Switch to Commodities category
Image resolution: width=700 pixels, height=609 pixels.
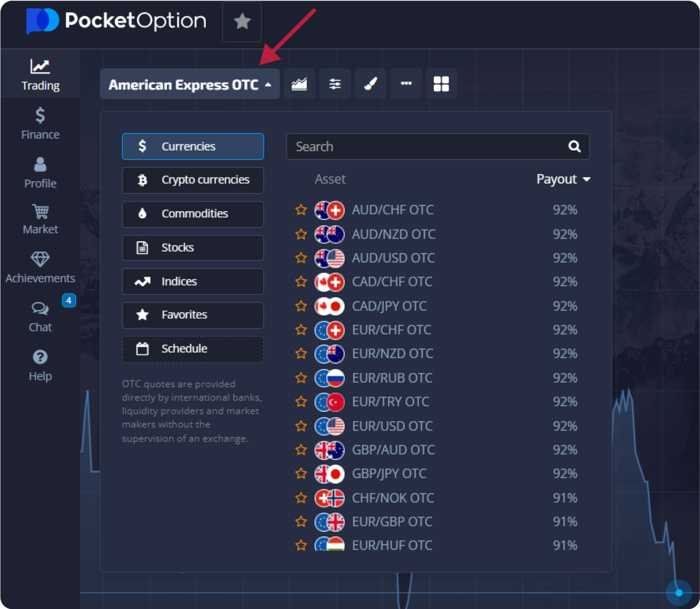(x=193, y=214)
